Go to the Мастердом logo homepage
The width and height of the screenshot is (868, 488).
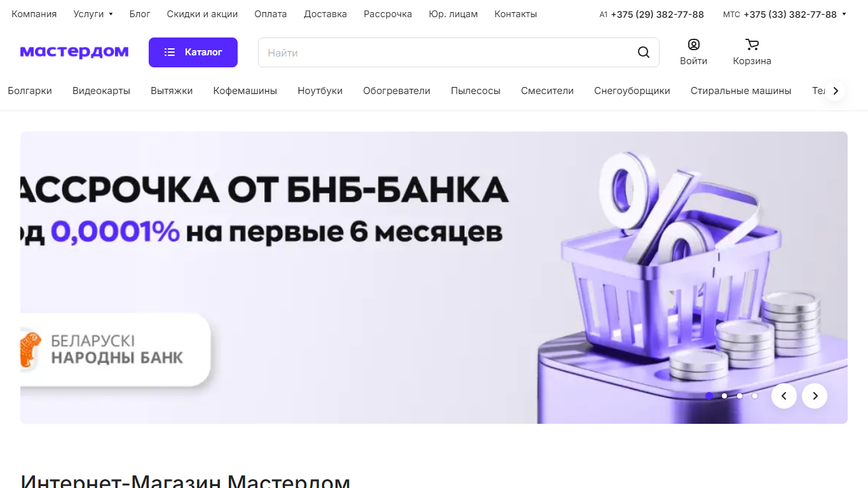tap(74, 52)
